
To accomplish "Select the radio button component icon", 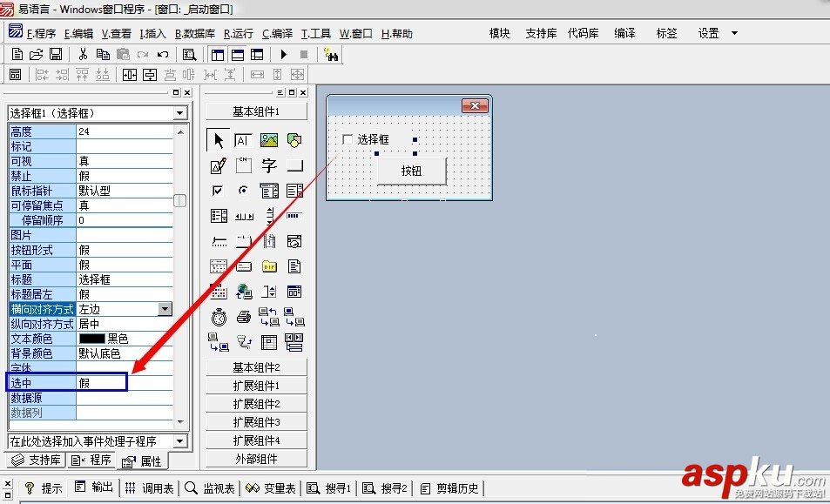I will tap(243, 191).
